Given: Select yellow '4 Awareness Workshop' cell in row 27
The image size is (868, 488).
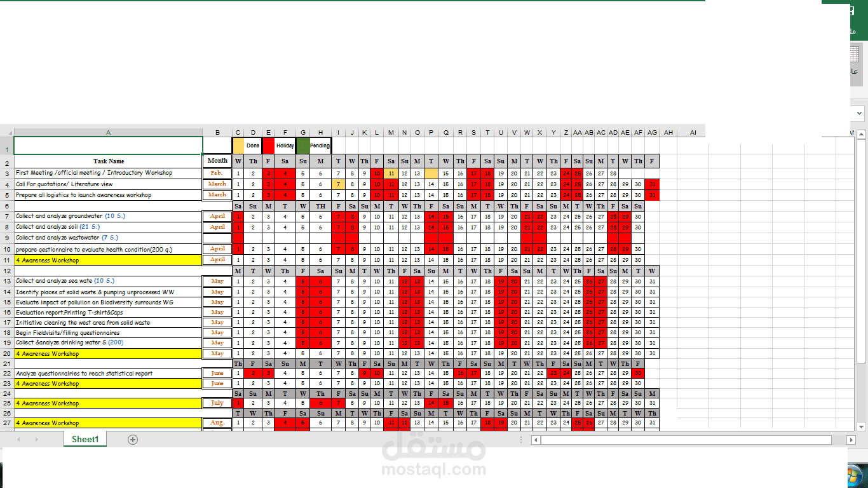Looking at the screenshot, I should tap(108, 423).
